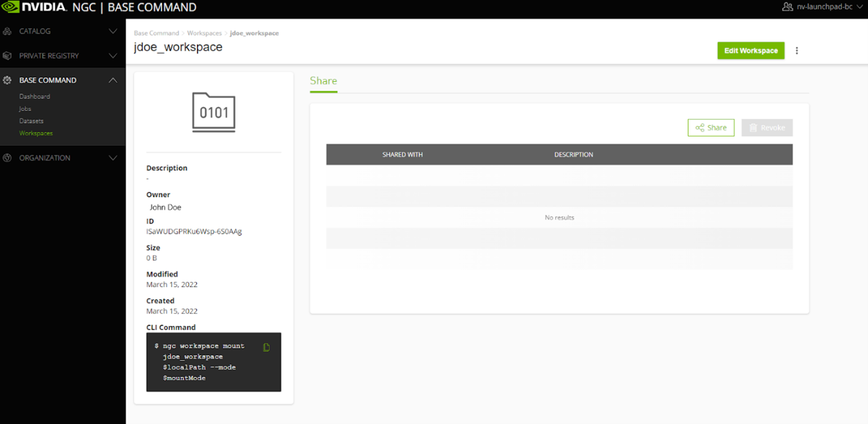Click the NVIDIA logo icon
Image resolution: width=868 pixels, height=424 pixels.
click(10, 7)
